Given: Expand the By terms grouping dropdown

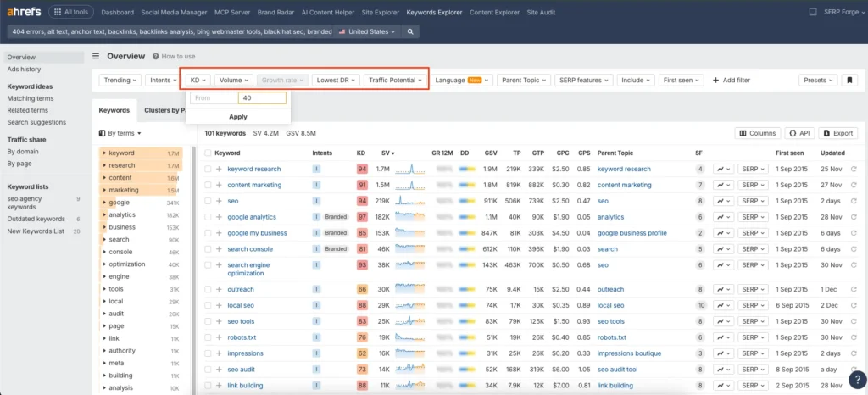Looking at the screenshot, I should (x=120, y=133).
